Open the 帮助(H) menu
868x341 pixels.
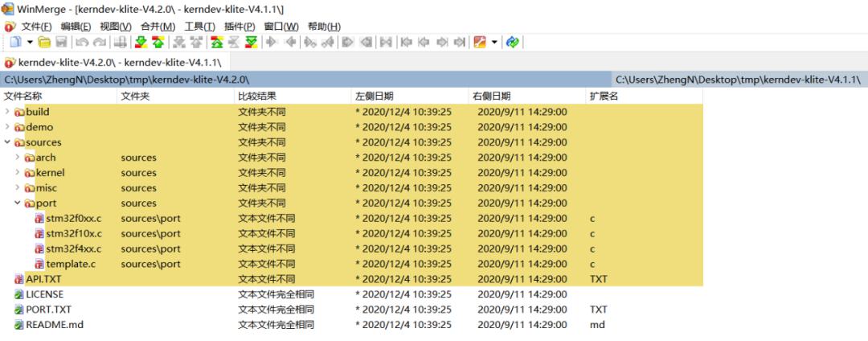coord(324,27)
